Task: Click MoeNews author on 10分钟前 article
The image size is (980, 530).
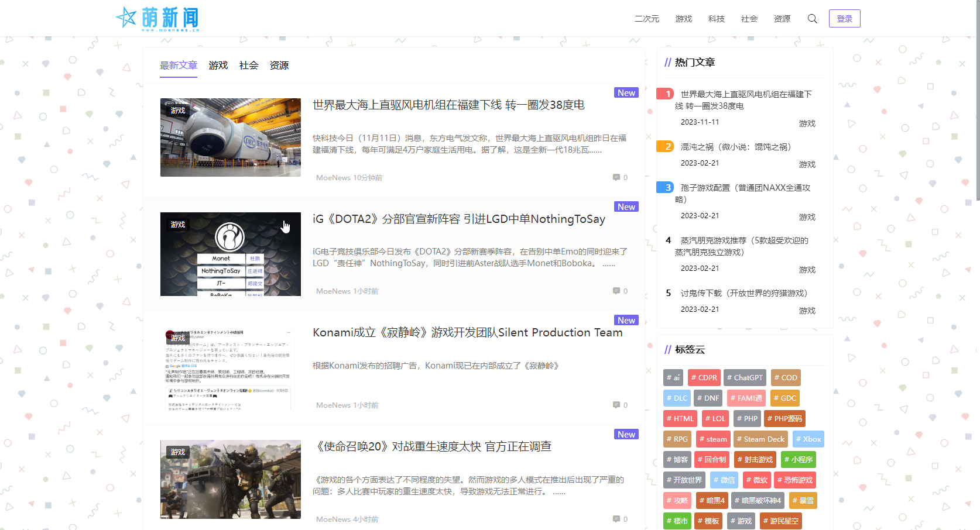Action: (333, 178)
